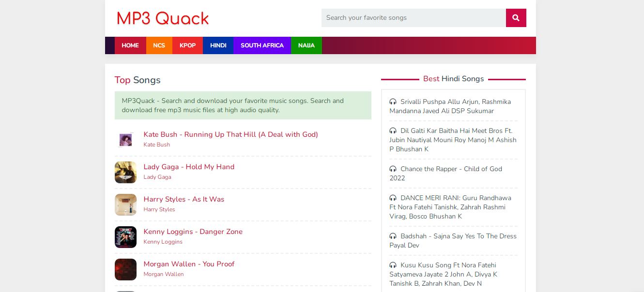Click the headphones icon beside Srivalli Pushpa
644x292 pixels.
(393, 102)
